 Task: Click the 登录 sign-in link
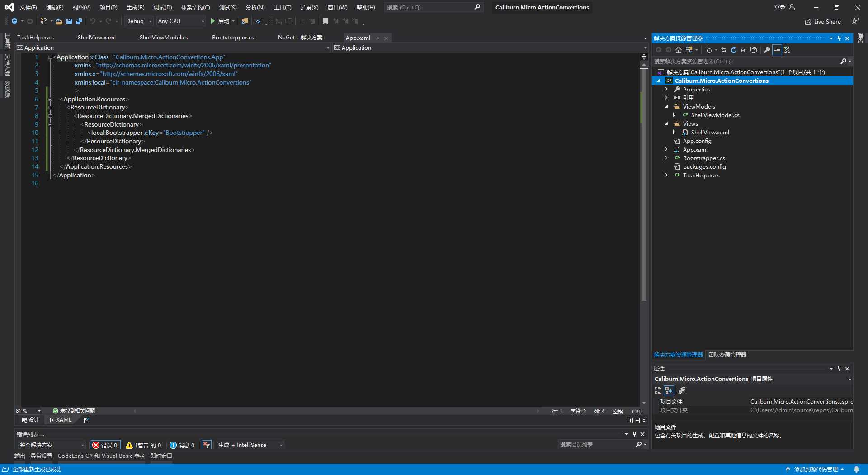780,7
